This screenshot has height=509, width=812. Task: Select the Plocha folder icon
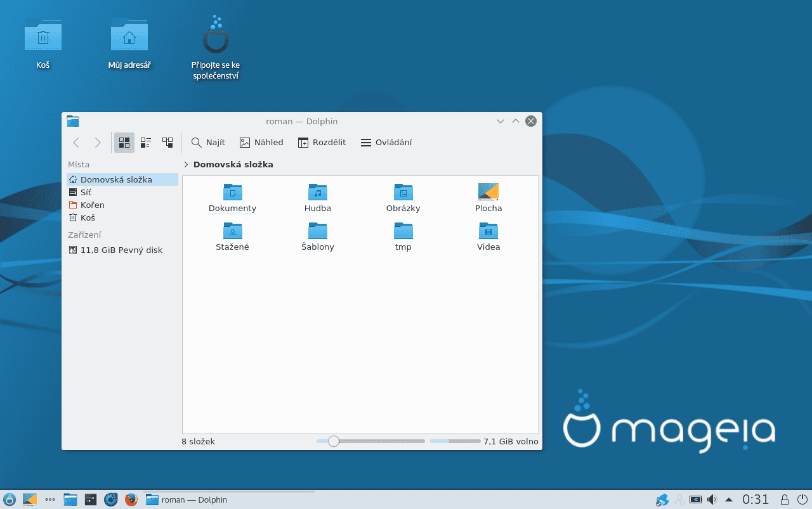click(x=488, y=192)
